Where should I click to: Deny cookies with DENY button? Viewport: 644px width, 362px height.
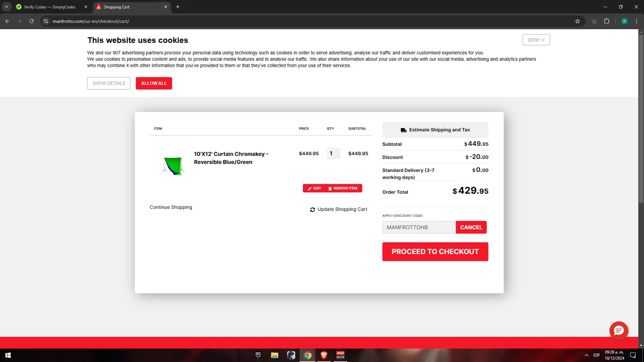536,40
